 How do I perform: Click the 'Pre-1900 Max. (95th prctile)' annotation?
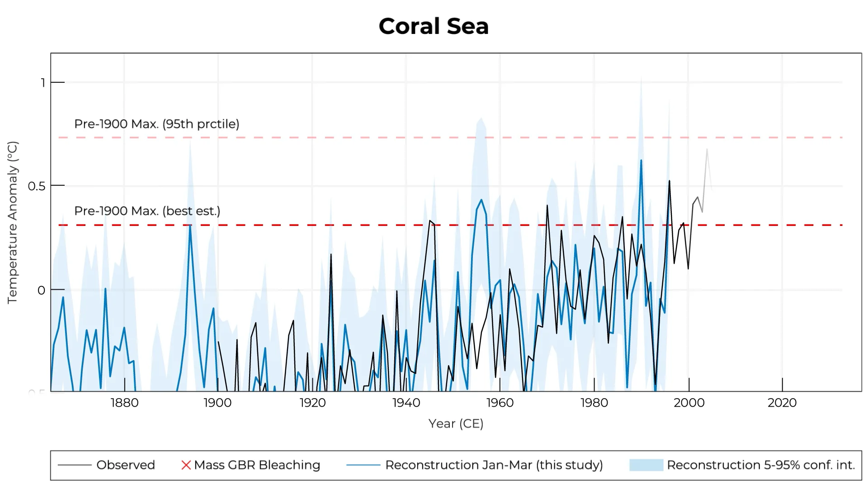coord(157,124)
